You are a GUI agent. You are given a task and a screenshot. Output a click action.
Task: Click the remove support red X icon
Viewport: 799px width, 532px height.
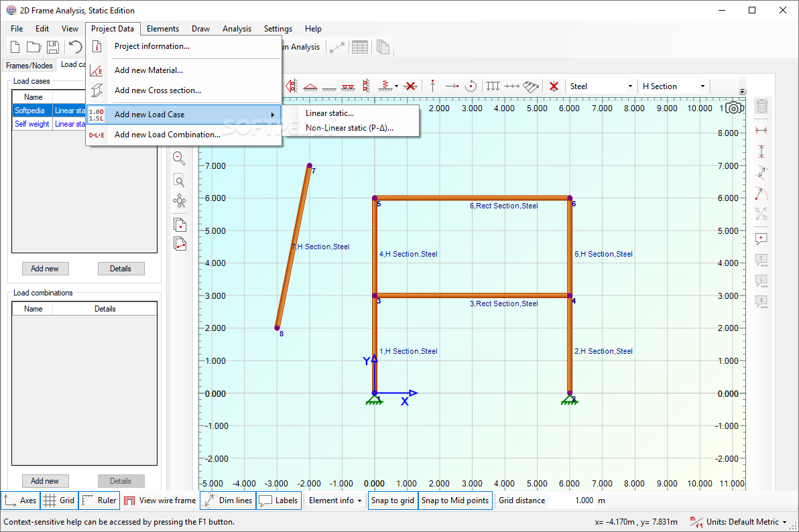pos(410,86)
